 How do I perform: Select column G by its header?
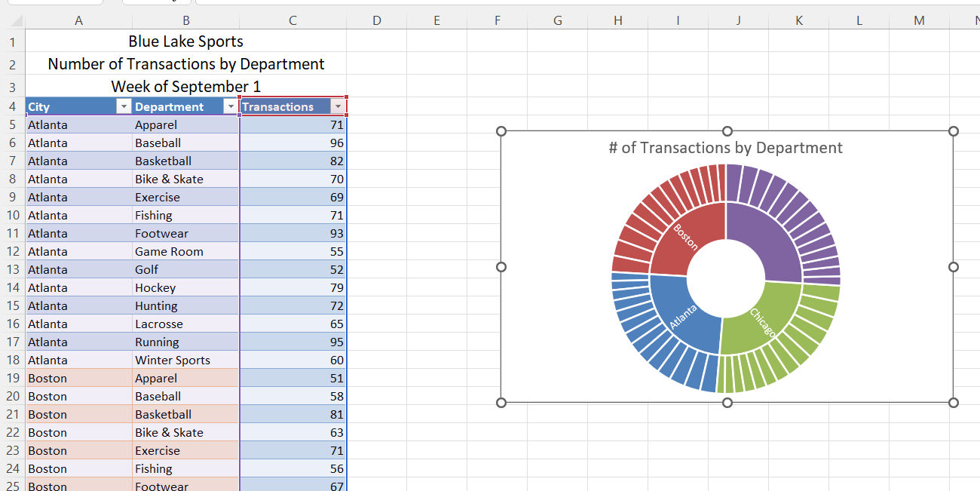coord(558,21)
